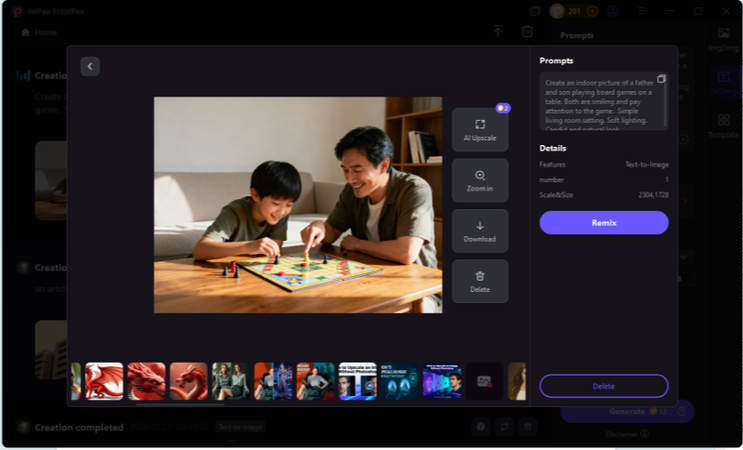Click the icon left of the coin balance
The image size is (743, 450).
535,11
